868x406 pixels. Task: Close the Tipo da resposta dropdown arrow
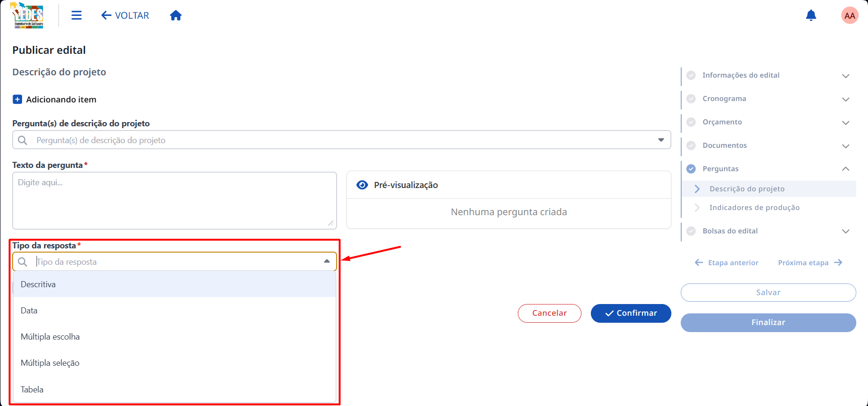[327, 261]
